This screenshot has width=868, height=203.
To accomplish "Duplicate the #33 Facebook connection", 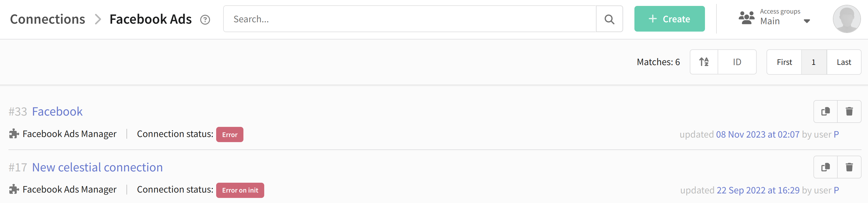I will (x=825, y=111).
